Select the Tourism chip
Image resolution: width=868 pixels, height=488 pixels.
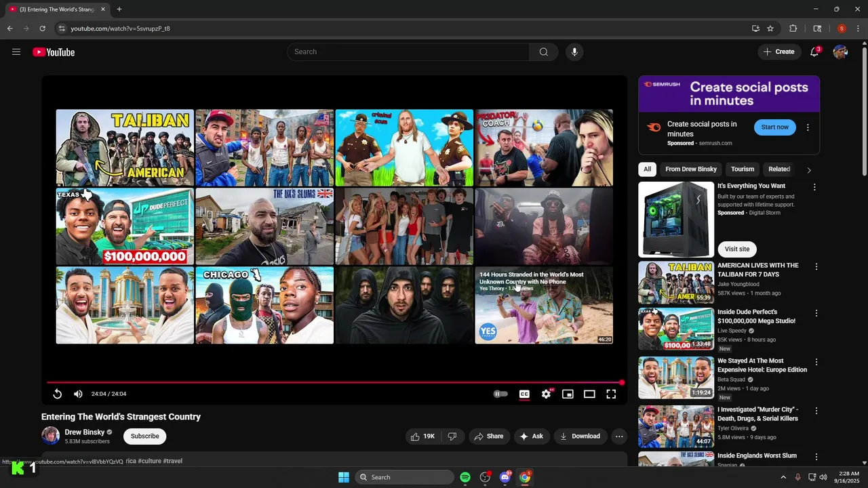click(743, 169)
